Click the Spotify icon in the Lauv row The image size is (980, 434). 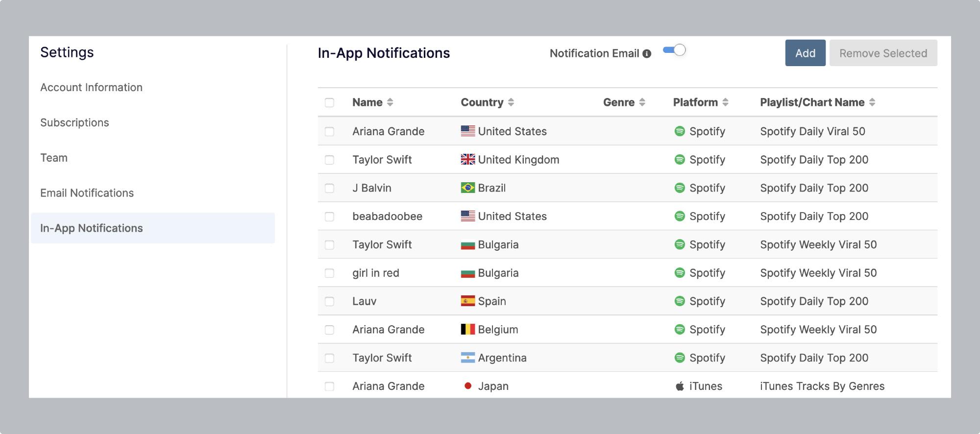coord(680,301)
